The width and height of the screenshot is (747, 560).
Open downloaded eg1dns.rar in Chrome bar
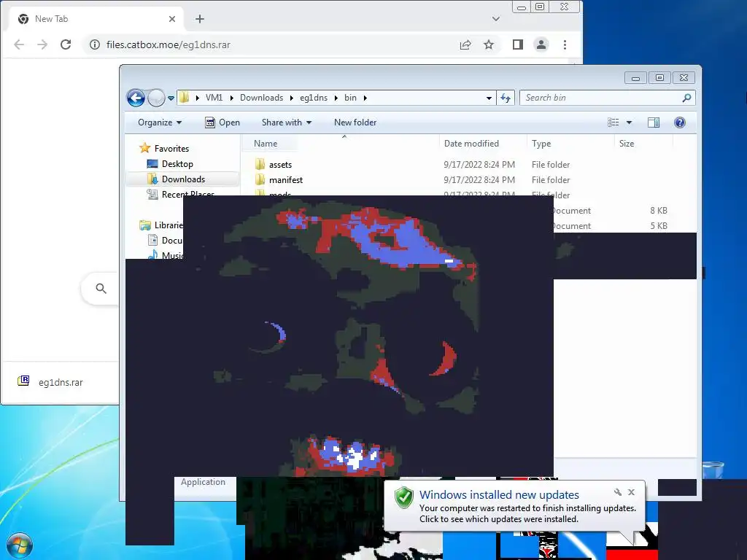pyautogui.click(x=60, y=382)
